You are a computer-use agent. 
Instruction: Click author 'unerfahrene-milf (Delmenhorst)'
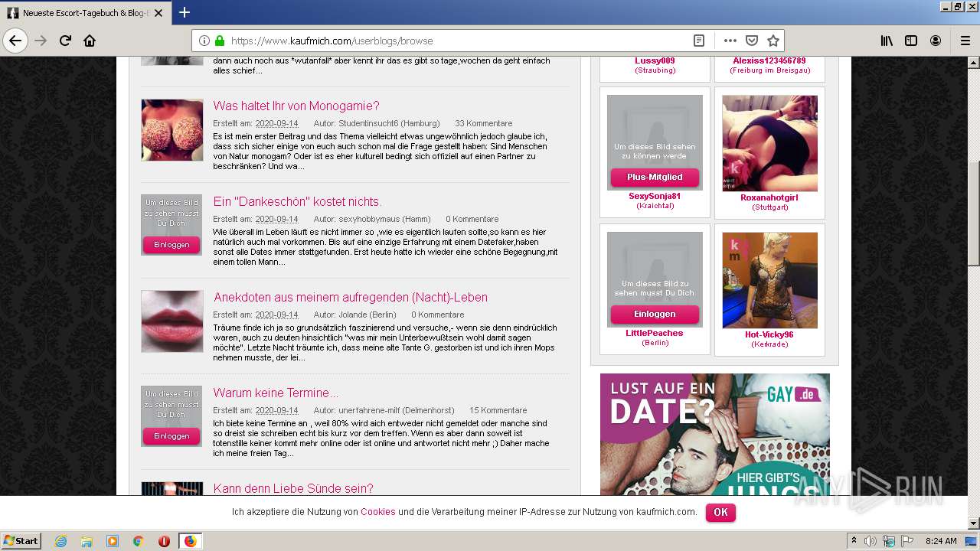click(396, 410)
